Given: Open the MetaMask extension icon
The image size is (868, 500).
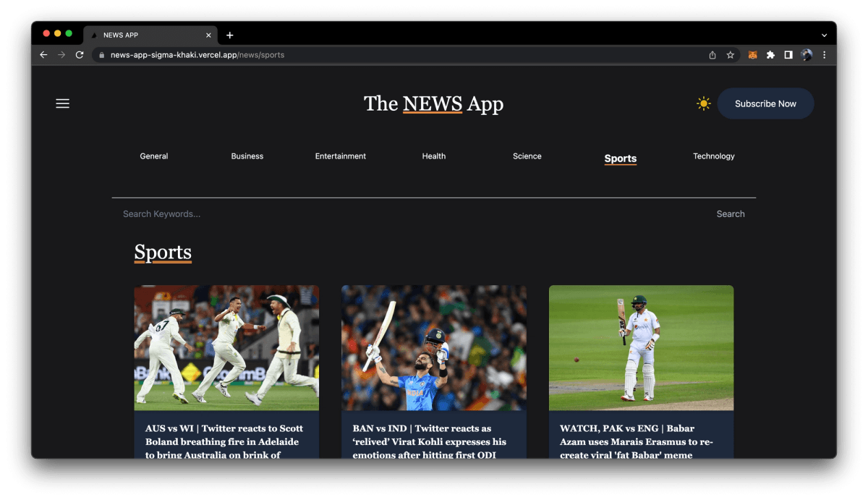Looking at the screenshot, I should pyautogui.click(x=752, y=54).
